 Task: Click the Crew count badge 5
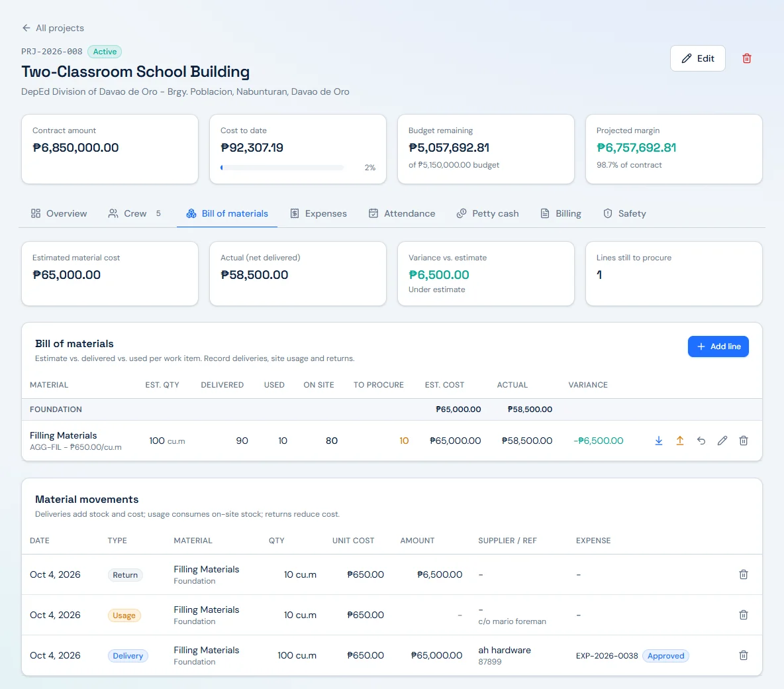click(158, 213)
